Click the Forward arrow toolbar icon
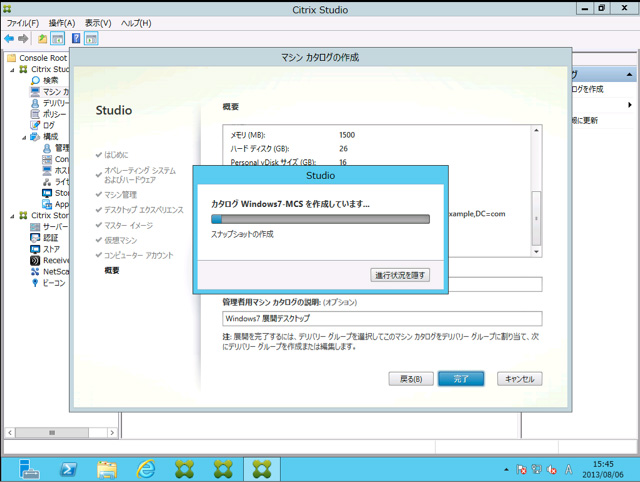This screenshot has width=640, height=482. pos(23,39)
